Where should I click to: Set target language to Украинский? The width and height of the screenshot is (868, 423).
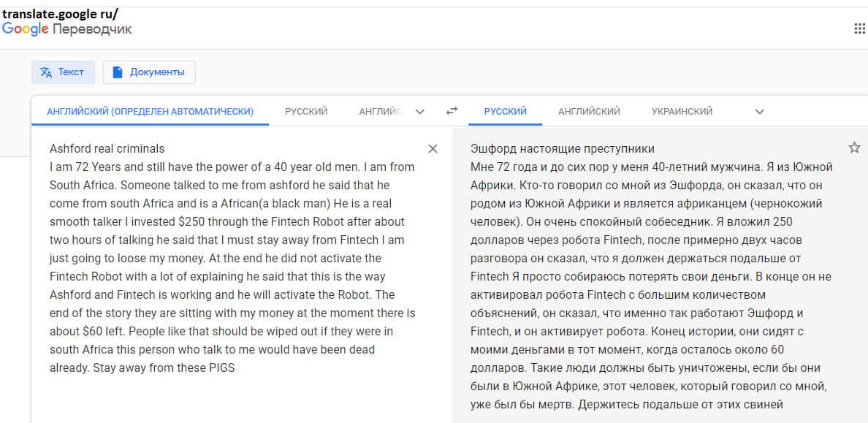(x=682, y=112)
